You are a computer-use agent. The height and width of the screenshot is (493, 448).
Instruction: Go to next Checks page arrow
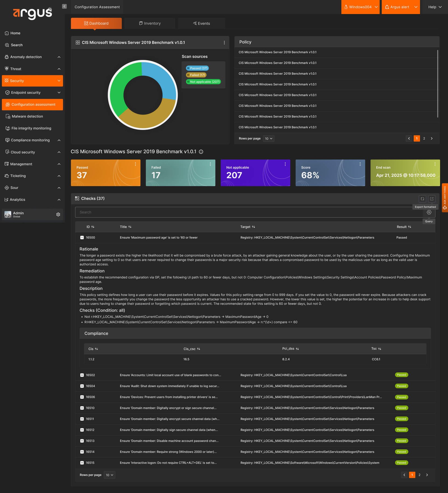[427, 475]
